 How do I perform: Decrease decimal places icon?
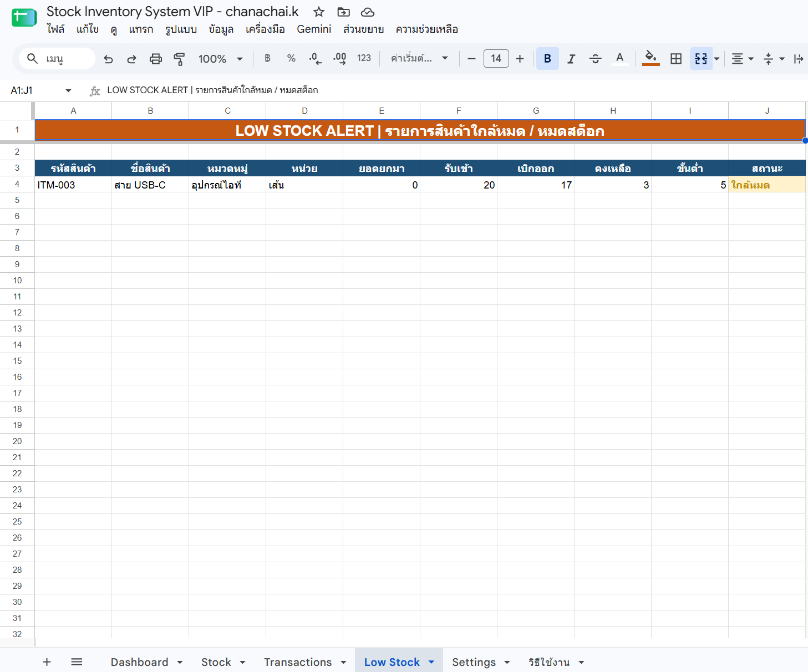[x=315, y=58]
